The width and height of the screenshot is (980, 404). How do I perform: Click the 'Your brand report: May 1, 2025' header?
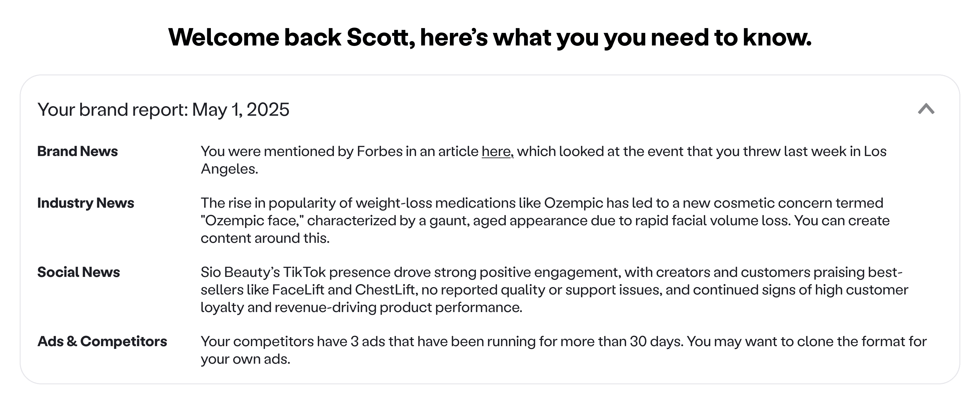[x=163, y=110]
